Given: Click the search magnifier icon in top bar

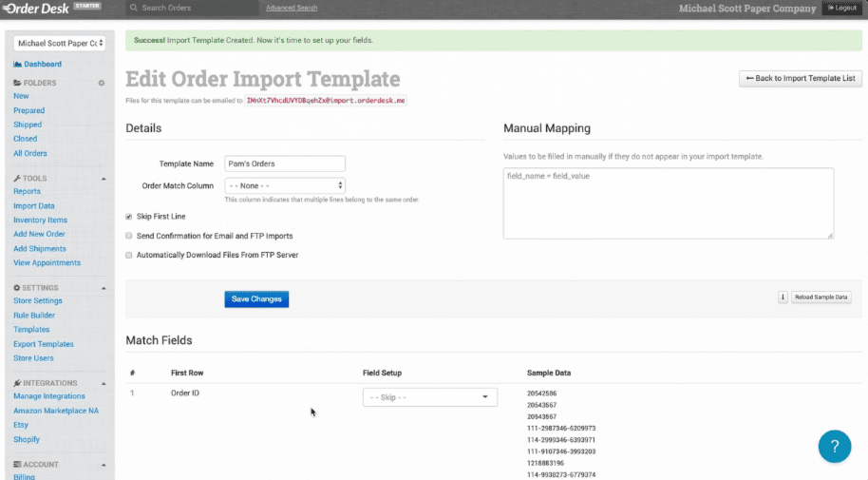Looking at the screenshot, I should pos(133,8).
